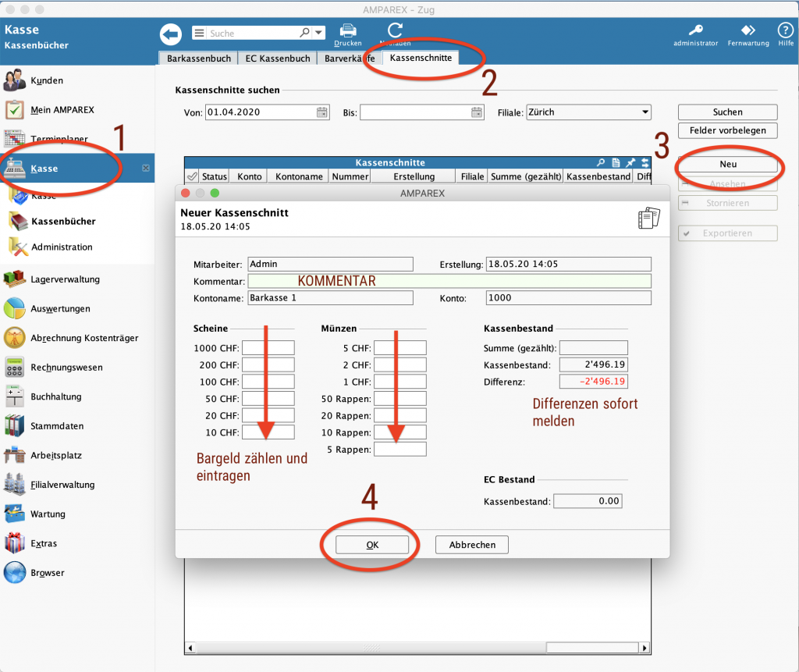Screen dimensions: 799x672
Task: Open the Hilfe help icon
Action: [785, 31]
